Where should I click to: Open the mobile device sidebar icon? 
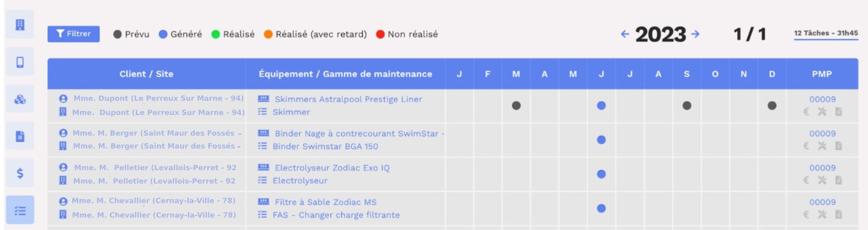[20, 62]
